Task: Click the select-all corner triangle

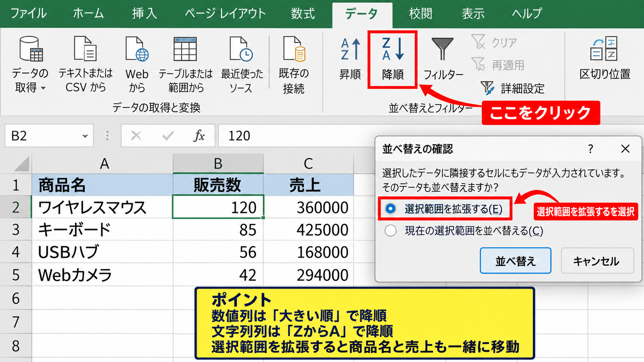Action: pos(21,163)
